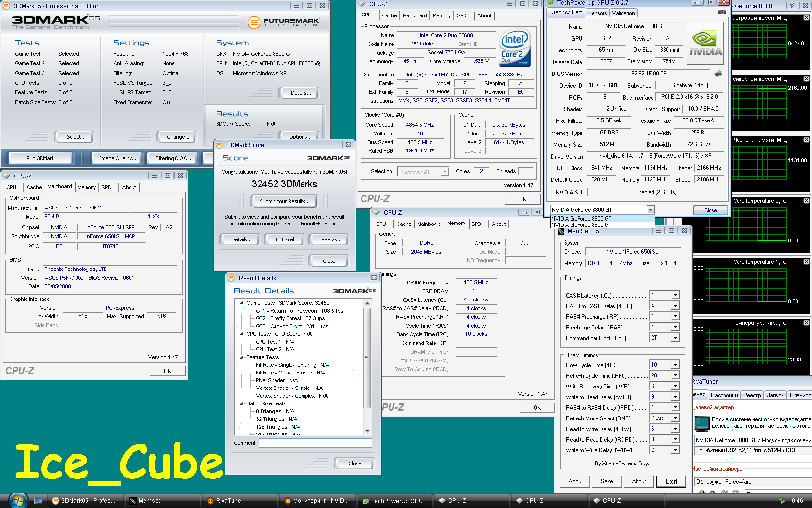Viewport: 812px width, 508px height.
Task: Open Command per Clock (CpC) dropdown
Action: 675,338
